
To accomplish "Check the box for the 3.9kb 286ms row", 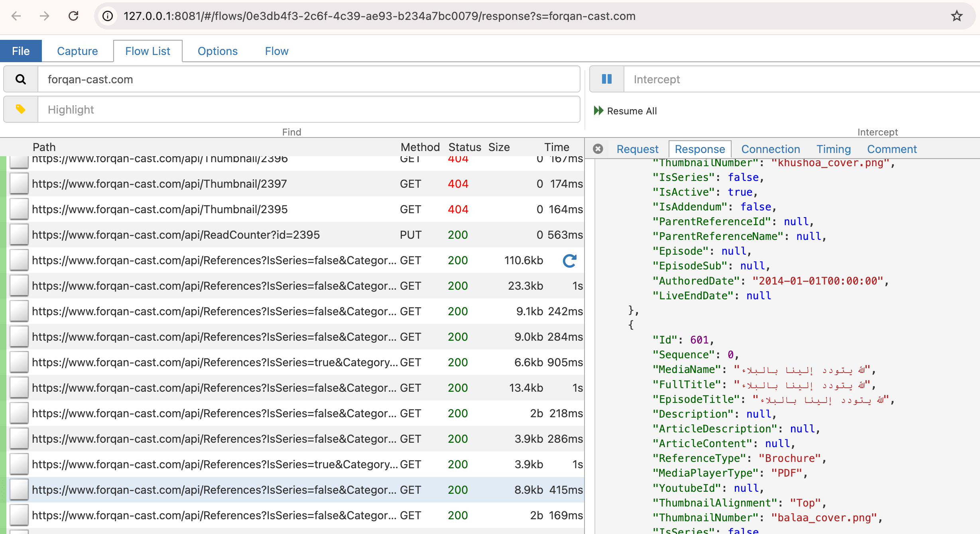I will click(x=19, y=439).
